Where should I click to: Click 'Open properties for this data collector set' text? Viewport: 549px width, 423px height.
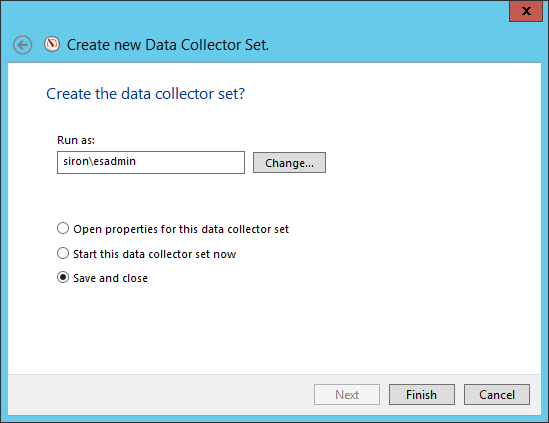point(181,229)
